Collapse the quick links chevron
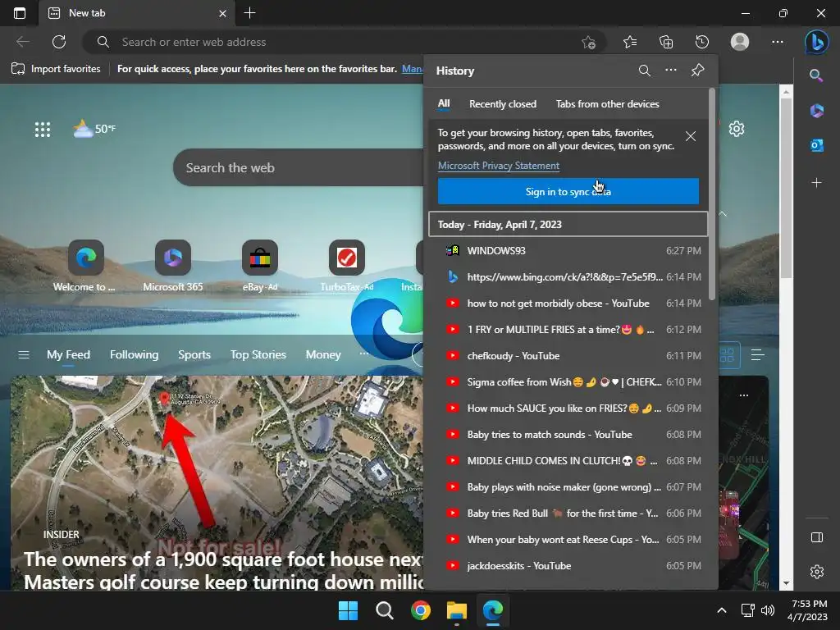 pos(723,214)
